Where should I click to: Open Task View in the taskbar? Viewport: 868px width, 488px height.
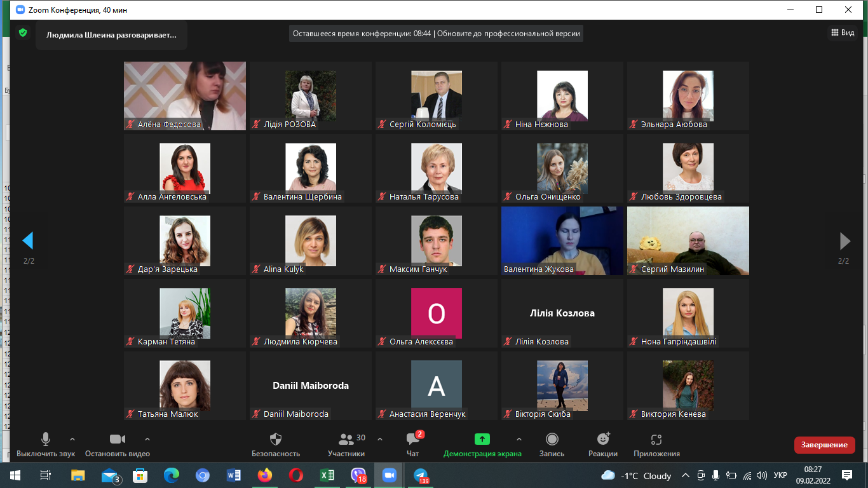click(x=45, y=475)
